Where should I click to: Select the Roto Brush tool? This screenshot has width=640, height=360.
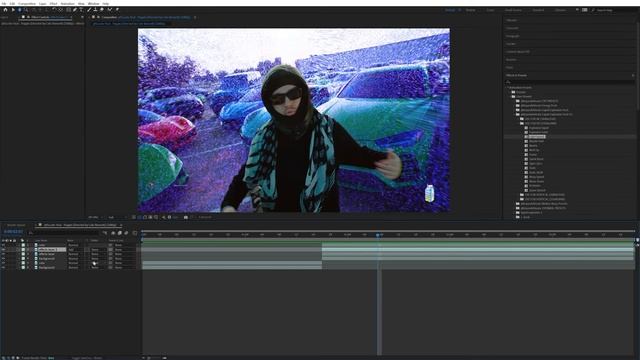(x=109, y=9)
